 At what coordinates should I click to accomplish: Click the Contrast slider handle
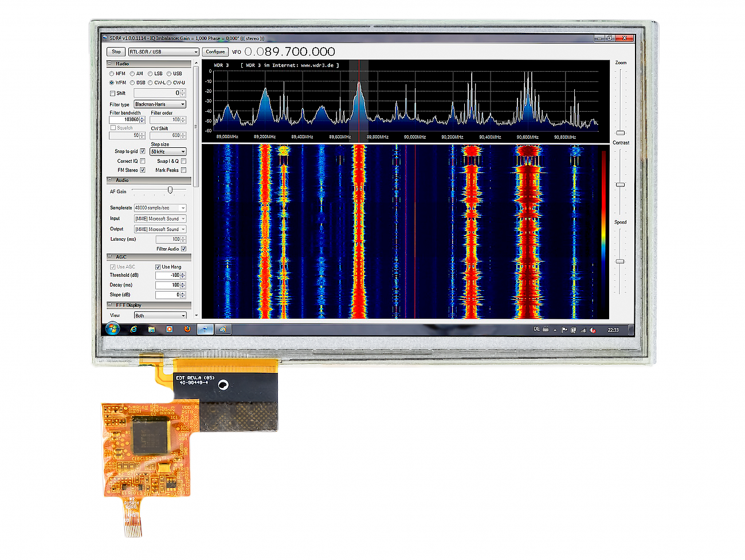coord(620,185)
